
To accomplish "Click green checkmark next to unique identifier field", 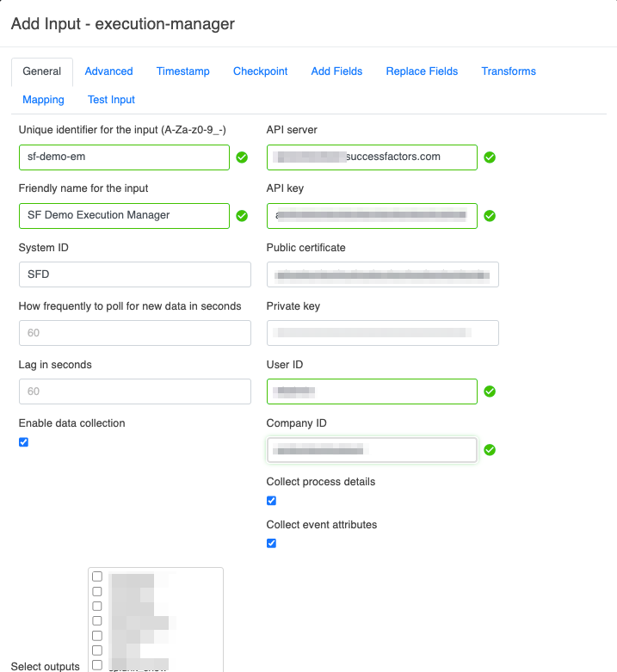I will (242, 157).
